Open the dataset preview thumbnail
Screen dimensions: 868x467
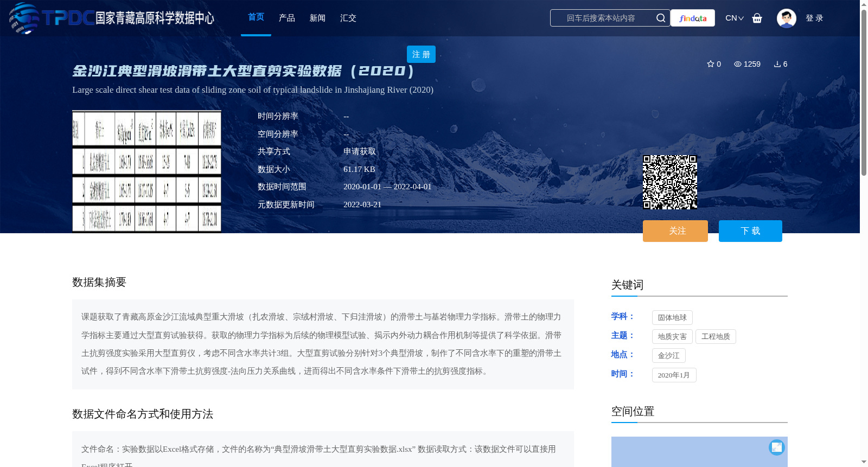pyautogui.click(x=146, y=171)
